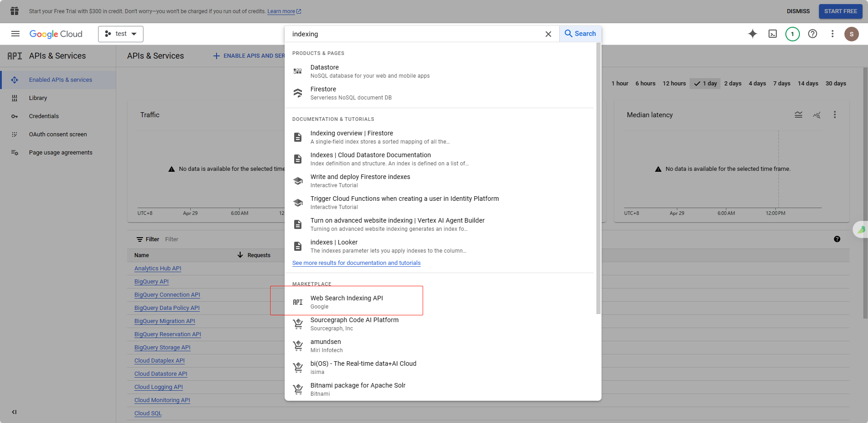Open See more results for documentation link
The width and height of the screenshot is (868, 423).
356,263
